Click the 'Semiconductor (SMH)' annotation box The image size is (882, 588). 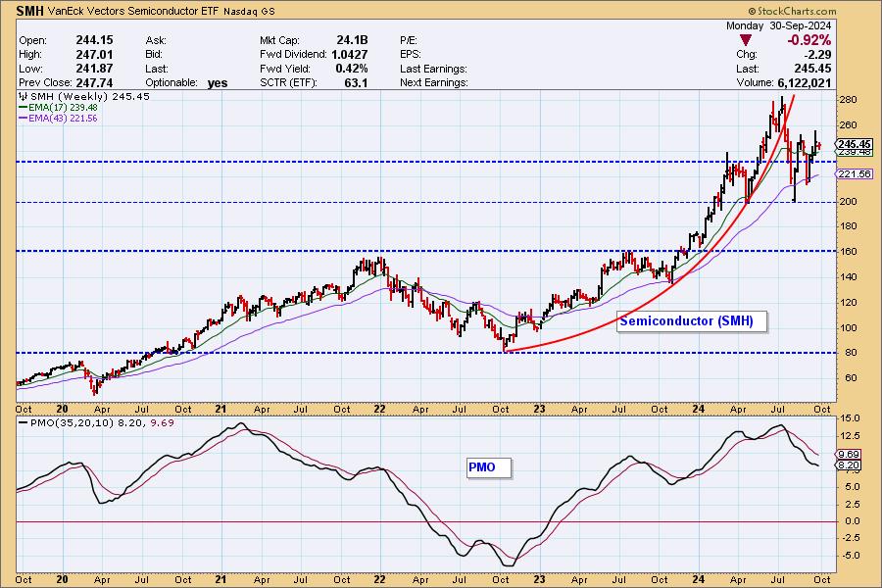pyautogui.click(x=691, y=321)
